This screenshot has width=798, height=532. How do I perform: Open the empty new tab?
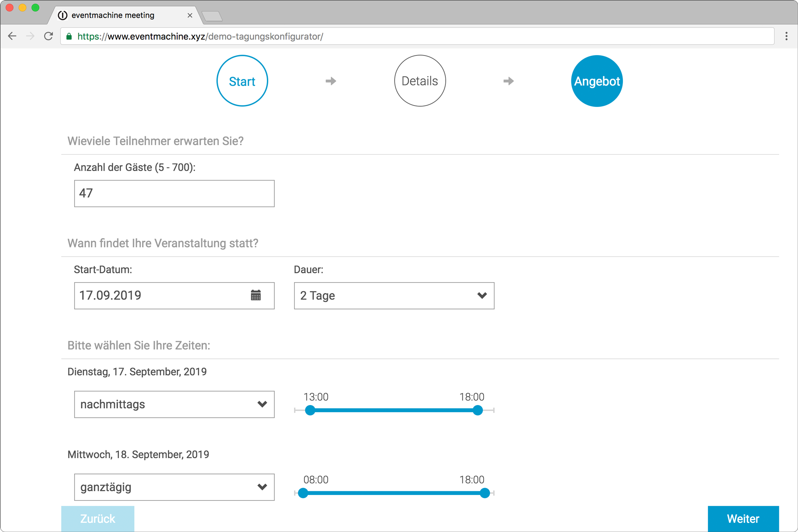212,15
